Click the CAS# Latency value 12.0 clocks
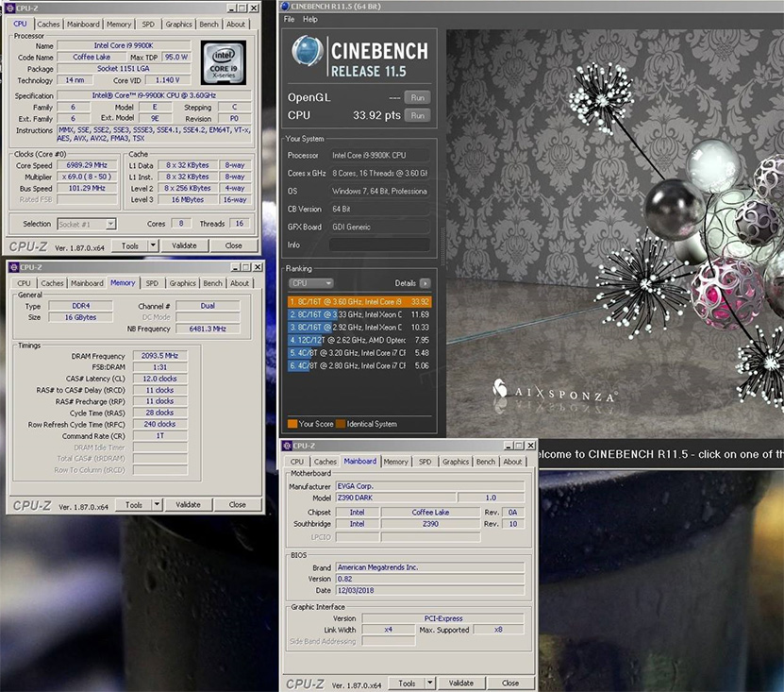This screenshot has width=784, height=692. click(x=160, y=379)
